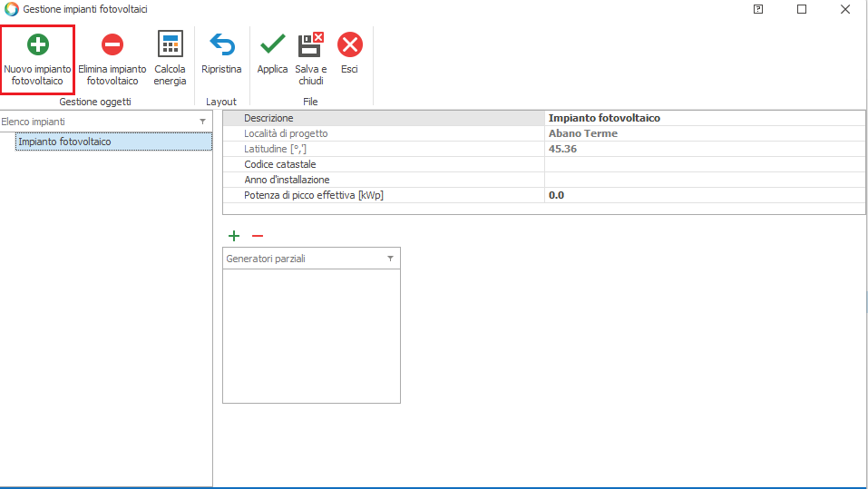Click the Anno d'installazione value field
Image resolution: width=868 pixels, height=489 pixels.
704,180
